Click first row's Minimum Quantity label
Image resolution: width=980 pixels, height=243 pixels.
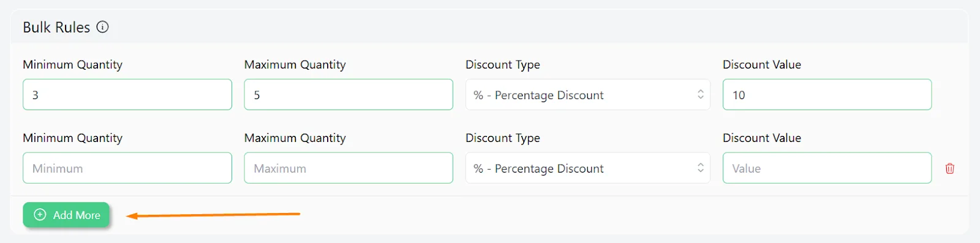pyautogui.click(x=72, y=65)
